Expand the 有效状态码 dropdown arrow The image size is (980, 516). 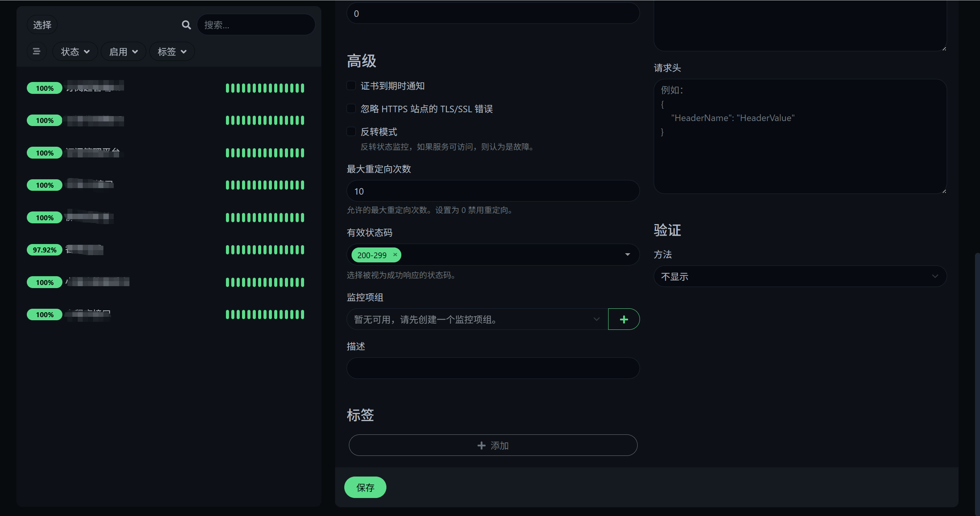pyautogui.click(x=627, y=254)
